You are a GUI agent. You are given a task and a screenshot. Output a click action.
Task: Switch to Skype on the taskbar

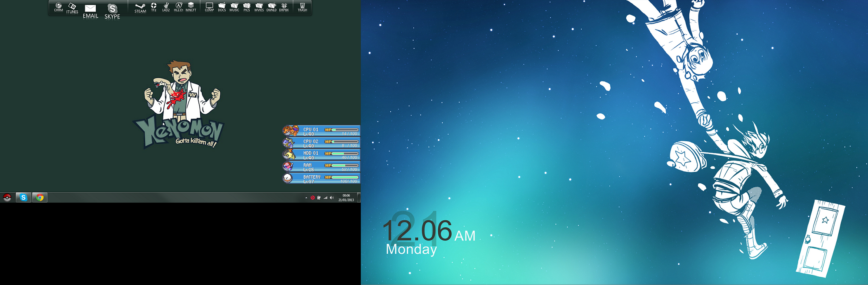click(x=24, y=198)
